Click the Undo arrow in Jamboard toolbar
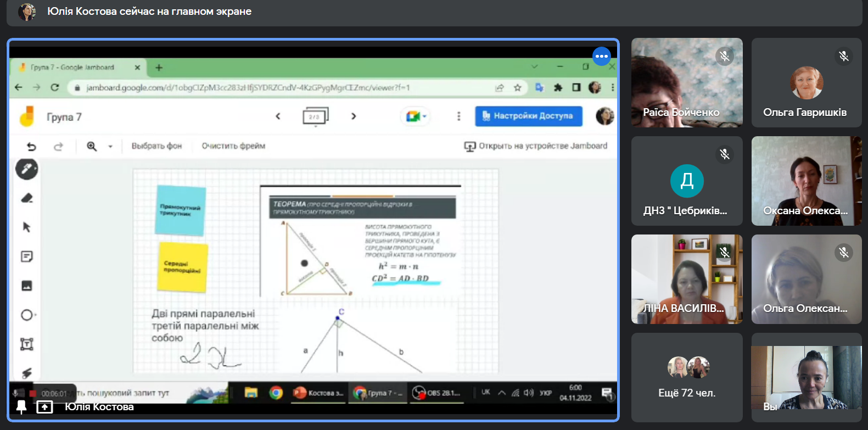This screenshot has width=868, height=430. tap(31, 146)
